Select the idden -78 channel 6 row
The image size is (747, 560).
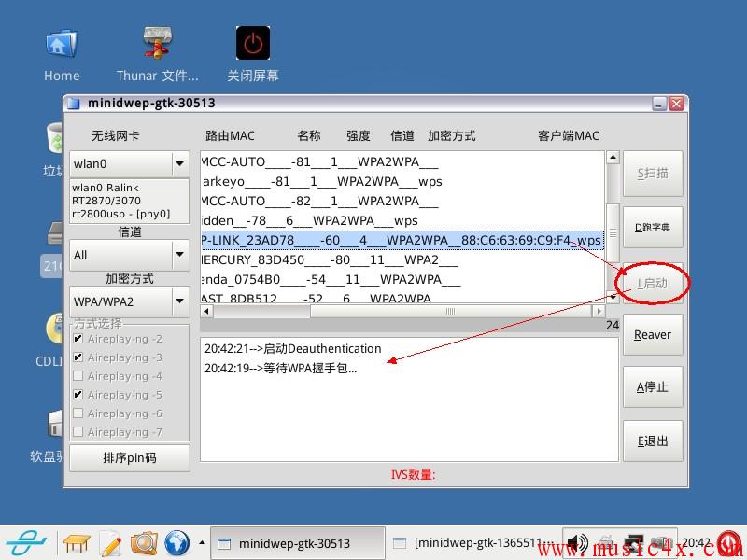402,220
